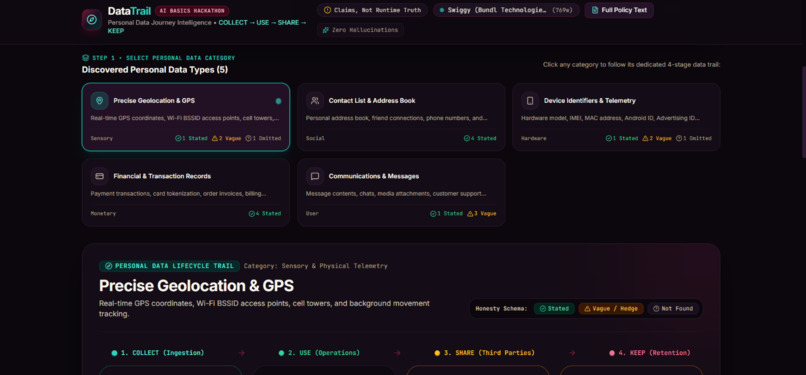Click the phone device icon on Device Identifiers card

pos(530,101)
